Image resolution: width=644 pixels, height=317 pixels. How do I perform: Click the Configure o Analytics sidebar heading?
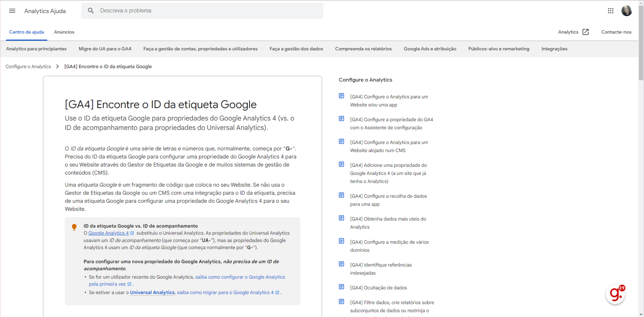[365, 80]
